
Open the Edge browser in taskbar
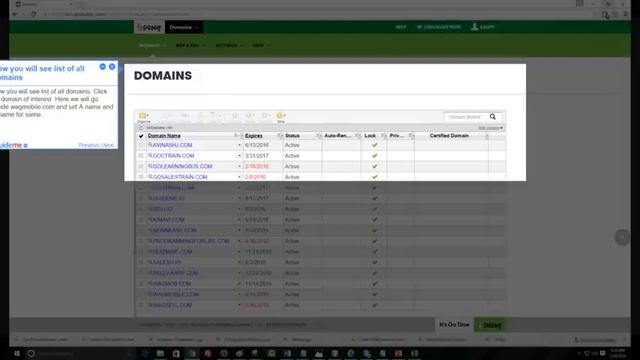click(144, 353)
